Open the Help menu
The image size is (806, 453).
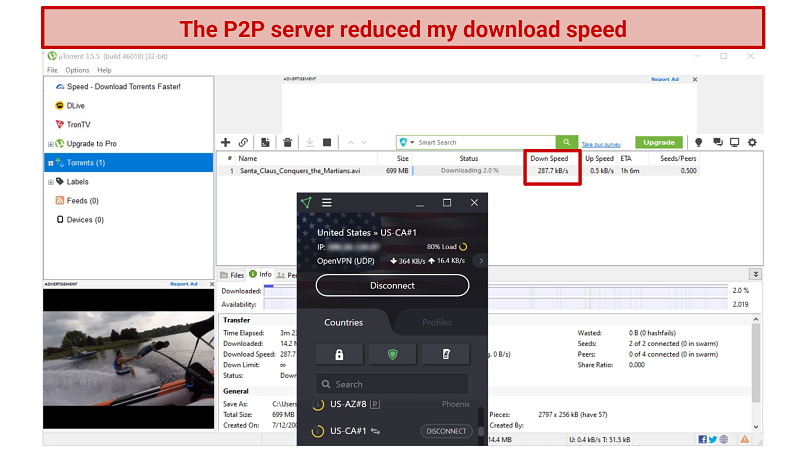point(104,70)
